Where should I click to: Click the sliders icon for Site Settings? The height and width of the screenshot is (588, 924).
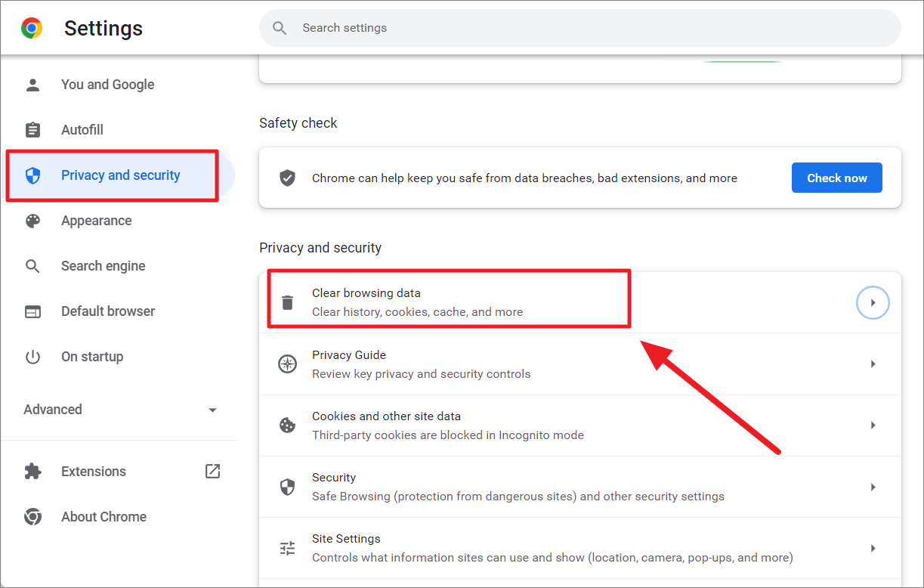point(287,548)
